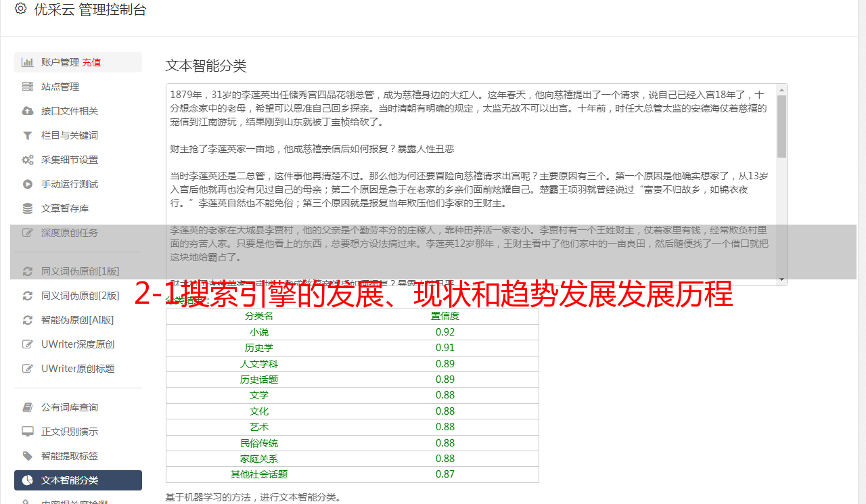
Task: Go to 智能伪原创[AI版] tool
Action: coord(78,320)
